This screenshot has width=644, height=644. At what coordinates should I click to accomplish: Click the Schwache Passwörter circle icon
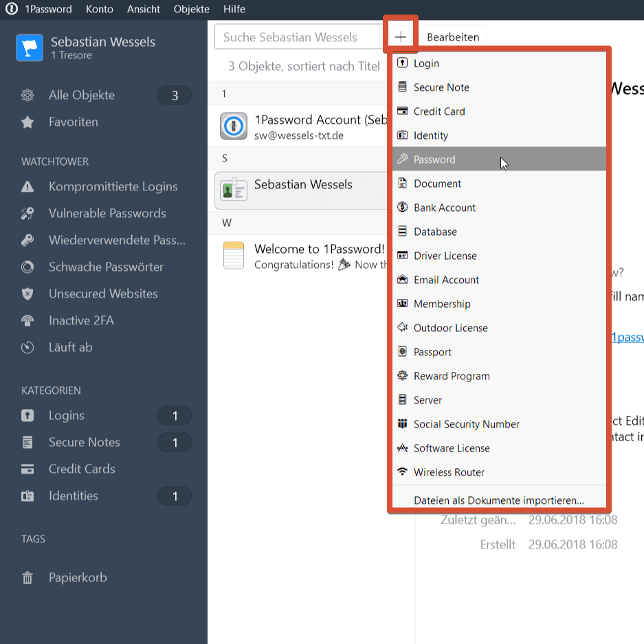(27, 267)
